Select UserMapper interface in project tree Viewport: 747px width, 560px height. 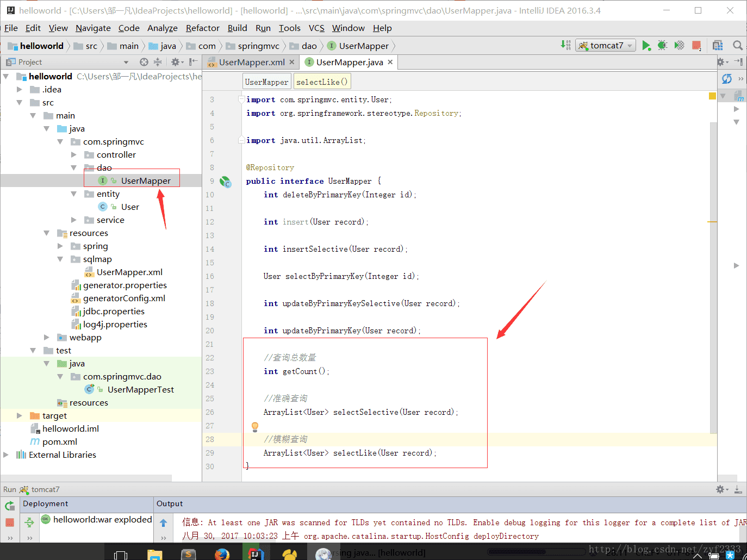click(145, 181)
